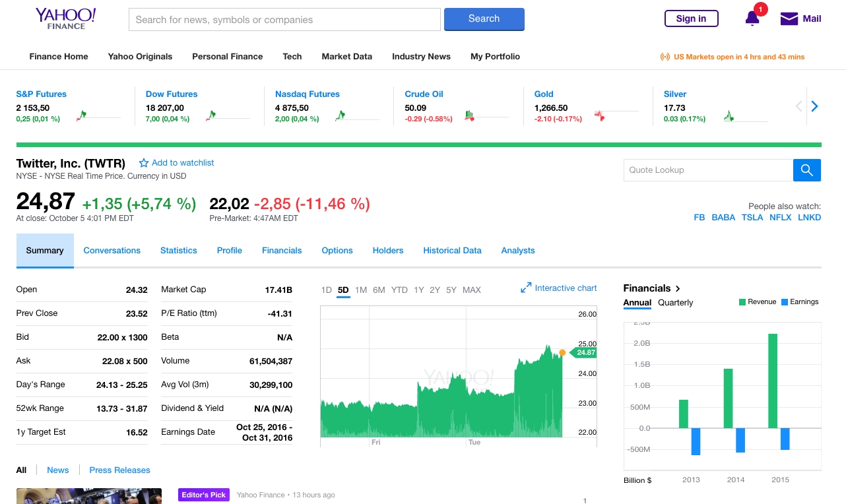Viewport: 846px width, 504px height.
Task: Click the Sign in button
Action: [x=691, y=18]
